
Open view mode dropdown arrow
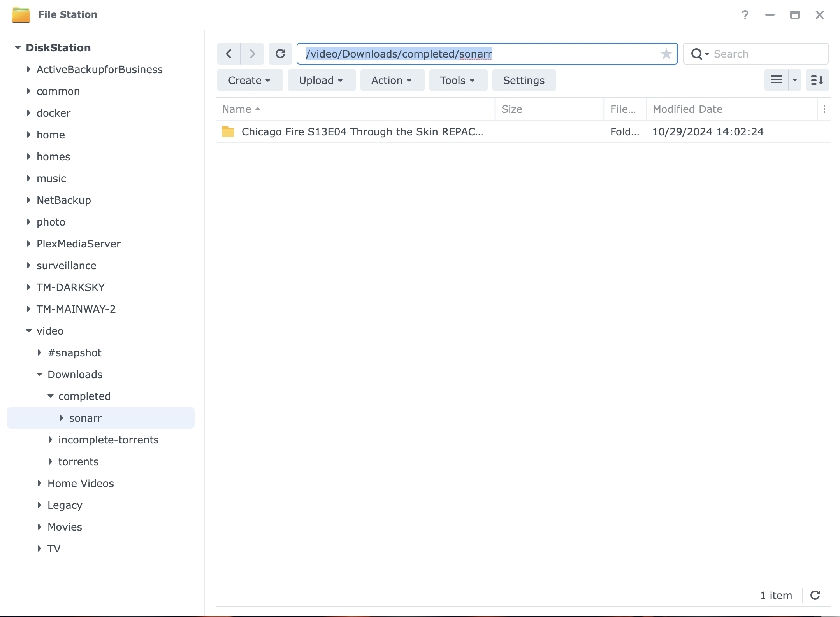click(x=795, y=80)
